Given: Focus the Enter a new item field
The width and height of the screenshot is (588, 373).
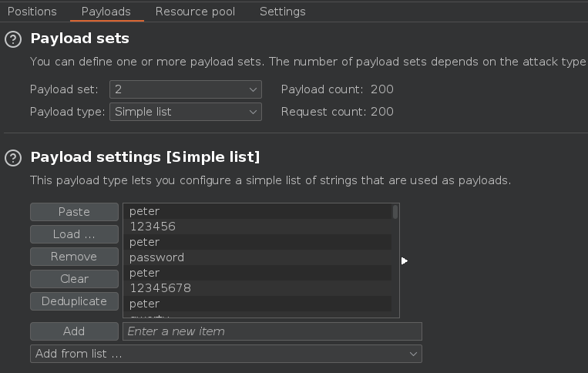Looking at the screenshot, I should (272, 331).
